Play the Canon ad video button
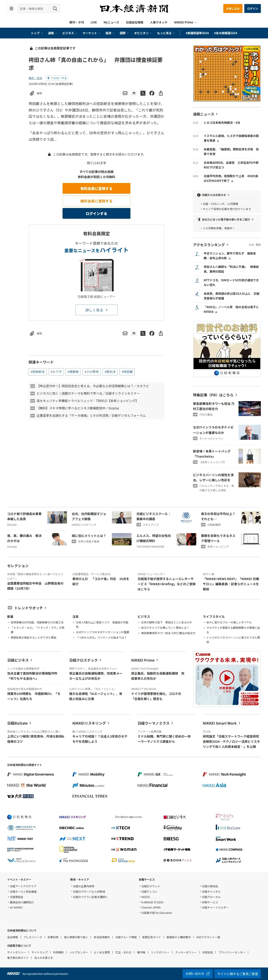 pyautogui.click(x=227, y=677)
